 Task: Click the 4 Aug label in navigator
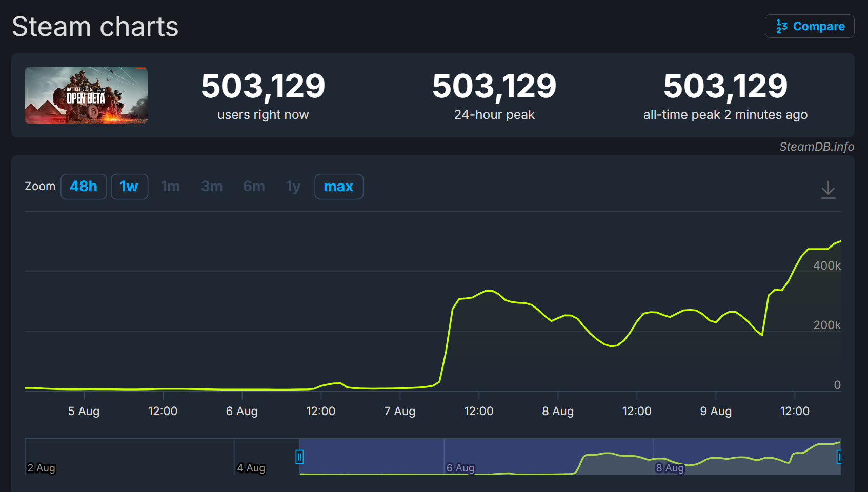click(251, 468)
